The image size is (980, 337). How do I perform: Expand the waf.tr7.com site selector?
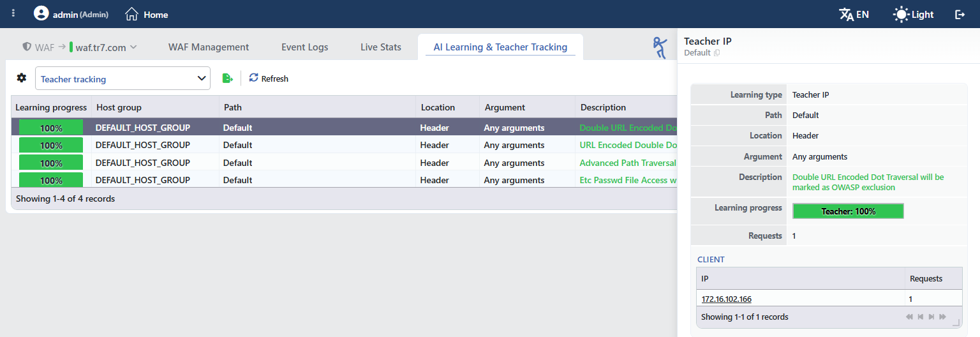103,47
